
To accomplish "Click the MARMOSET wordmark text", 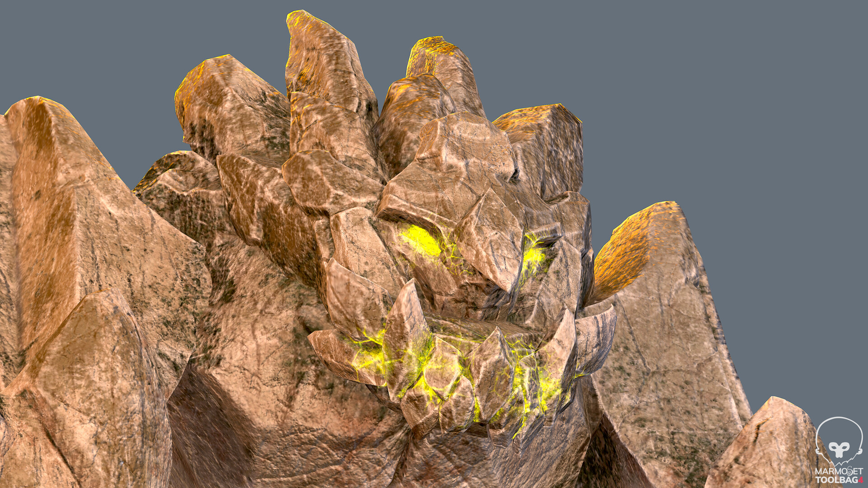I will 839,471.
